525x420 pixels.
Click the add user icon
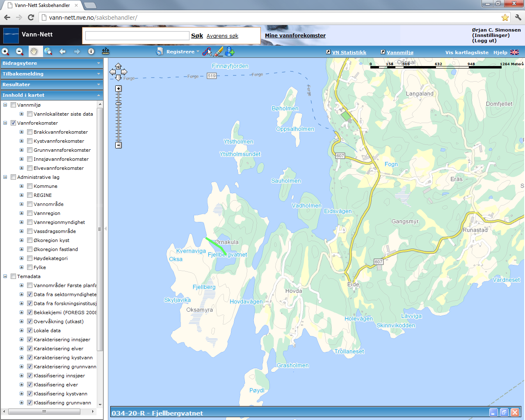point(230,52)
